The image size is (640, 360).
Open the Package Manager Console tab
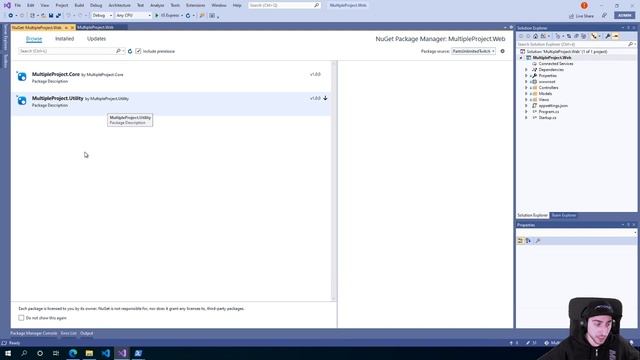pos(33,333)
